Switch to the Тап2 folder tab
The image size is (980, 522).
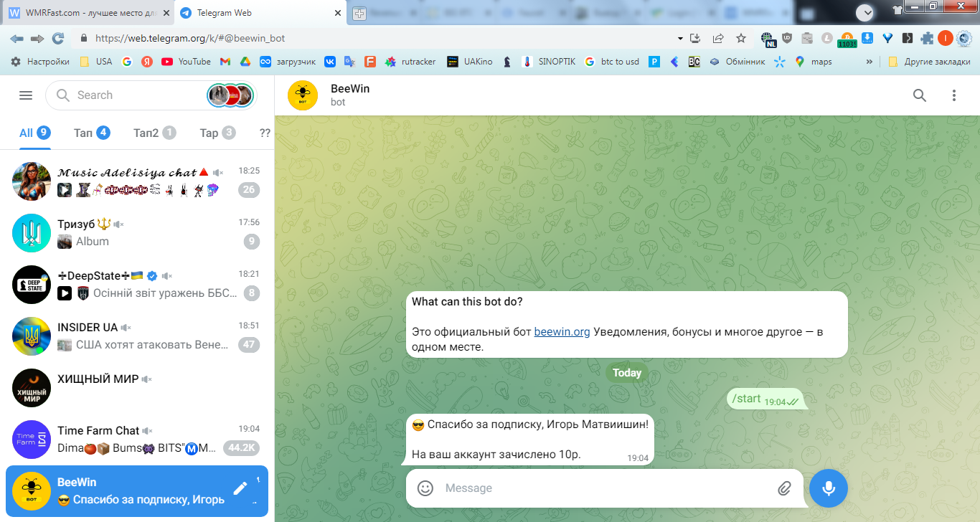coord(154,133)
